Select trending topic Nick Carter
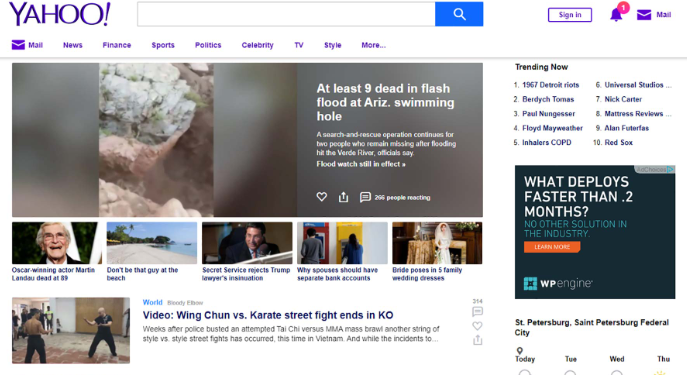 [x=623, y=99]
